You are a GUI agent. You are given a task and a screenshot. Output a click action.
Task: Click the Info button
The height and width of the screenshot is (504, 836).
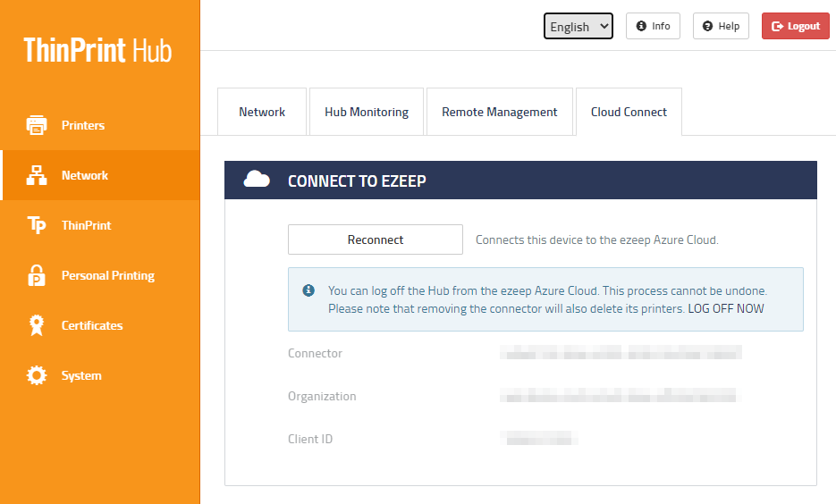(653, 26)
